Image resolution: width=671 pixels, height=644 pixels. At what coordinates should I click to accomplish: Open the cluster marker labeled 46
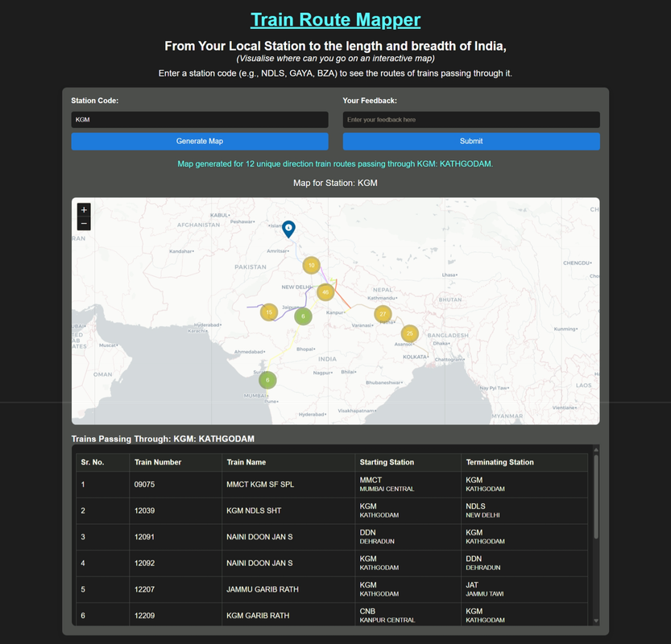(x=325, y=292)
